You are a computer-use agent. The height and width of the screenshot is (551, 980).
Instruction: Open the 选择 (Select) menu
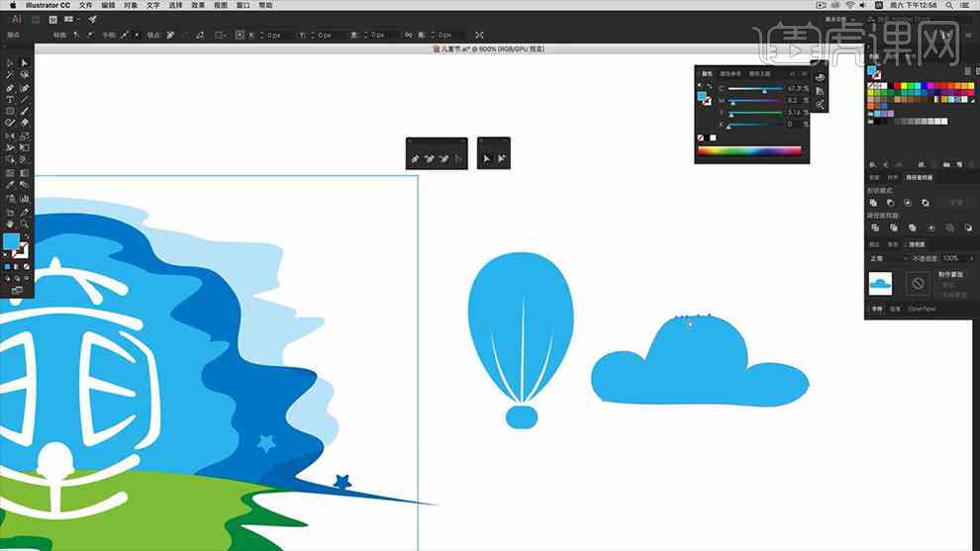(175, 5)
